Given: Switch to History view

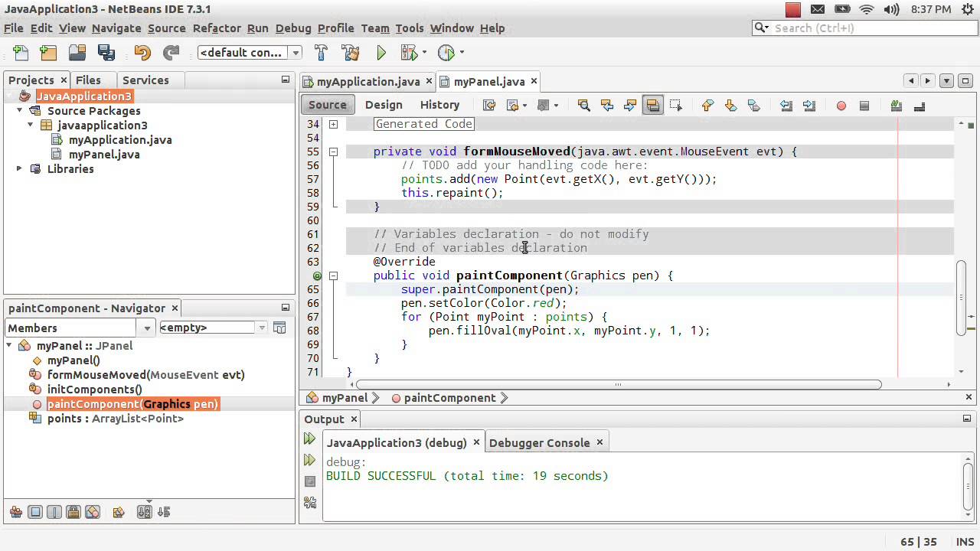Looking at the screenshot, I should tap(439, 105).
